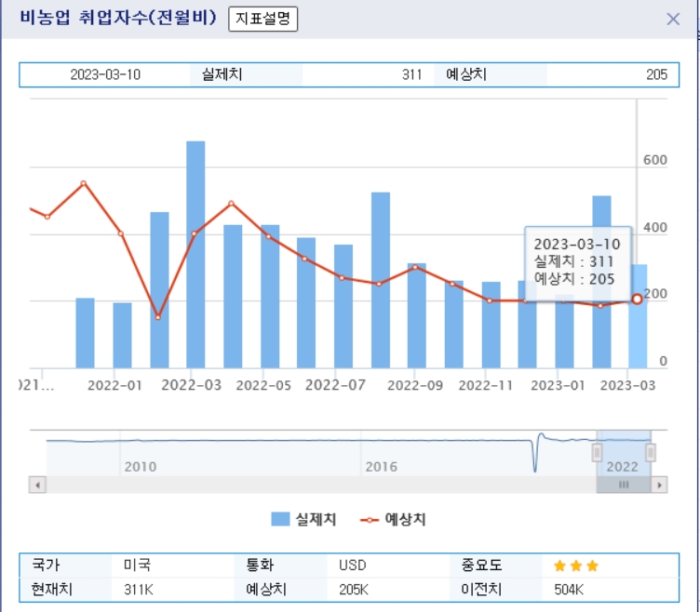
Task: Click the 2022-11 x-axis label
Action: [x=486, y=385]
